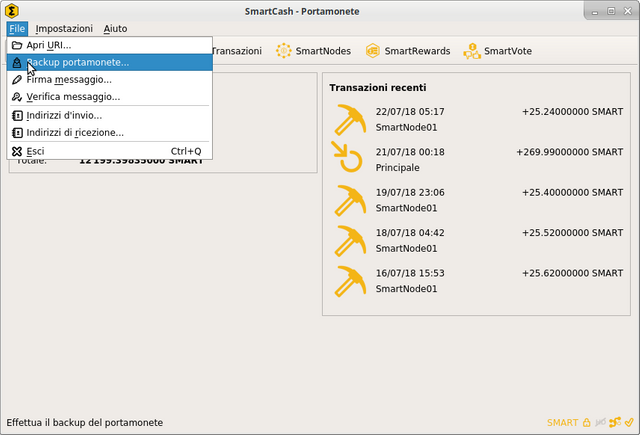Click the SmartVote toolbar icon
The height and width of the screenshot is (435, 640).
[x=472, y=51]
